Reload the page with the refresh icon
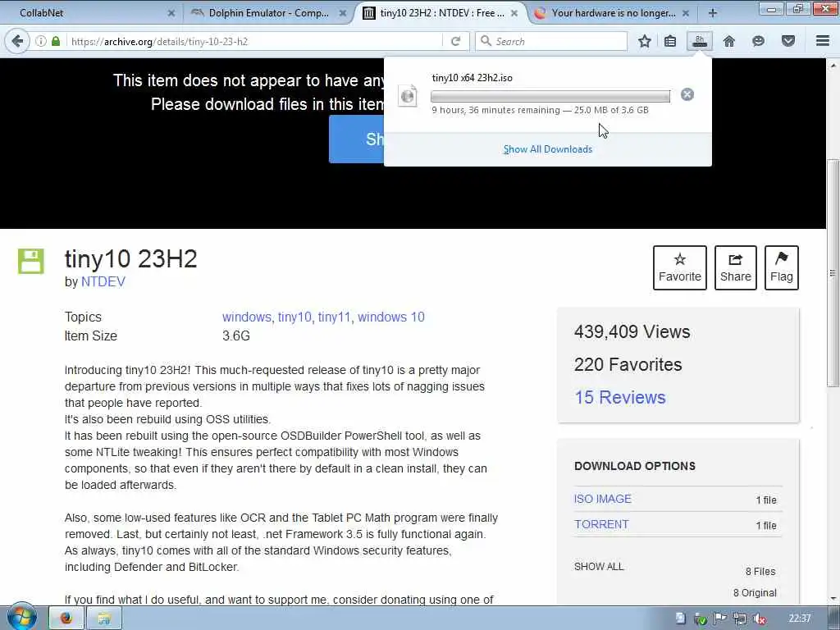The image size is (840, 630). pos(456,41)
